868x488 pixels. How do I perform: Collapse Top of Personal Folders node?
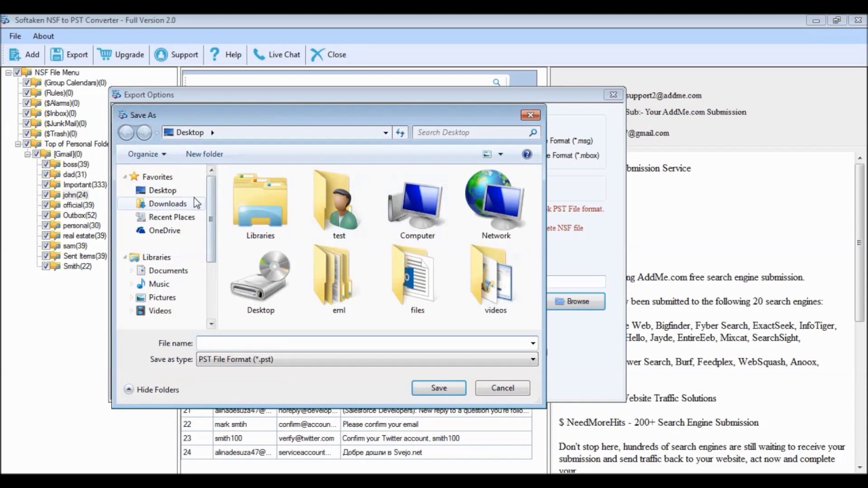(x=18, y=144)
